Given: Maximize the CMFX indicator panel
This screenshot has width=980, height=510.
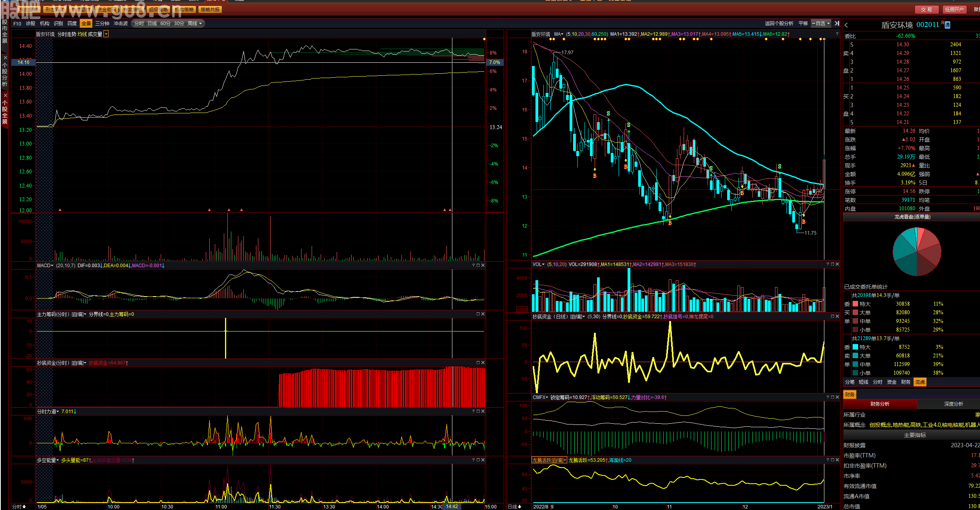Looking at the screenshot, I should 833,397.
